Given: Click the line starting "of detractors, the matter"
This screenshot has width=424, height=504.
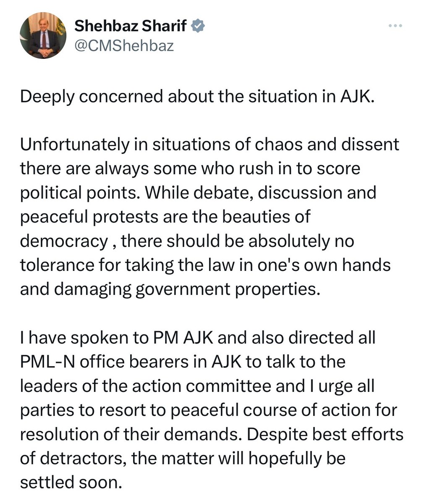Looking at the screenshot, I should pos(183,458).
